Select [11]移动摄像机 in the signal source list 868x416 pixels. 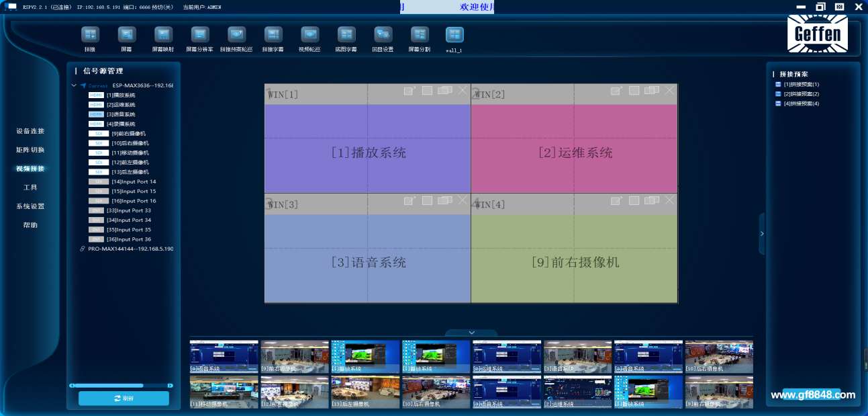pos(130,153)
